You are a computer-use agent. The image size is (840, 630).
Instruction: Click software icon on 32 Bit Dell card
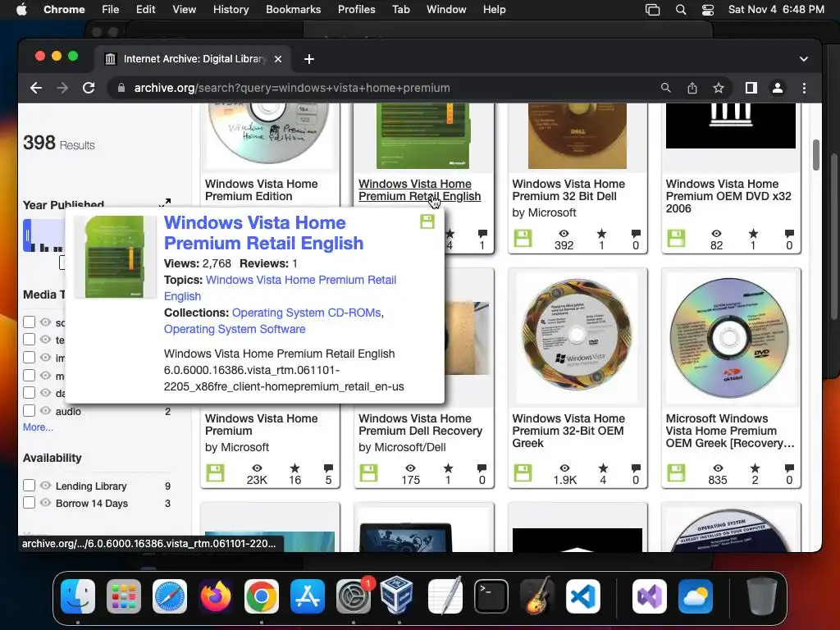523,238
